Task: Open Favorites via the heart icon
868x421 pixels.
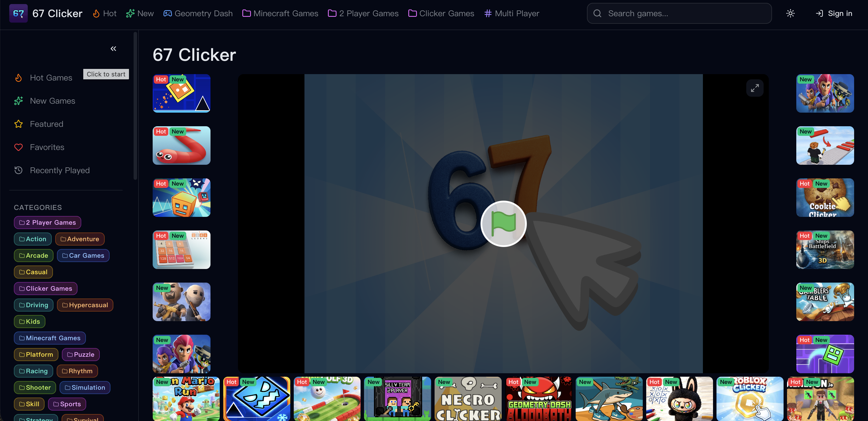Action: [19, 147]
